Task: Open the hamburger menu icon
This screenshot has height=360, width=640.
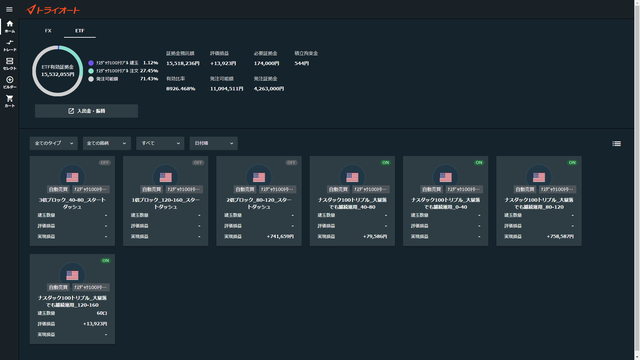Action: pos(9,9)
